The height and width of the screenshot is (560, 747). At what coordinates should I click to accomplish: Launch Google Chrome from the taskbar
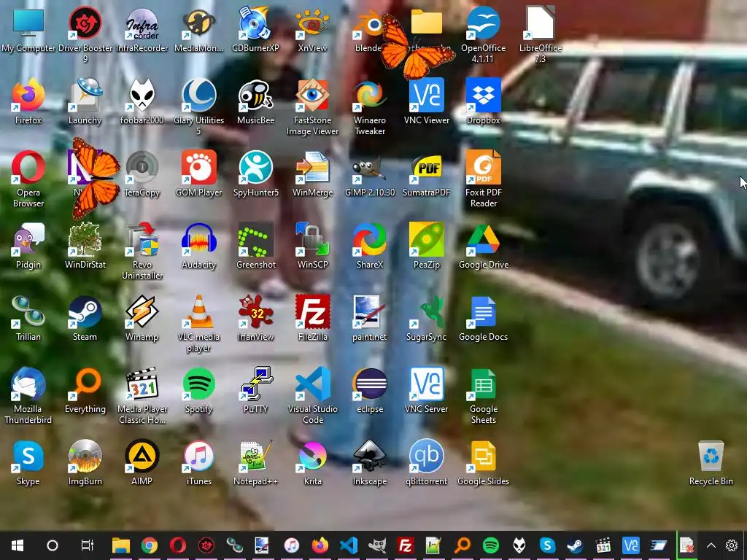point(149,545)
